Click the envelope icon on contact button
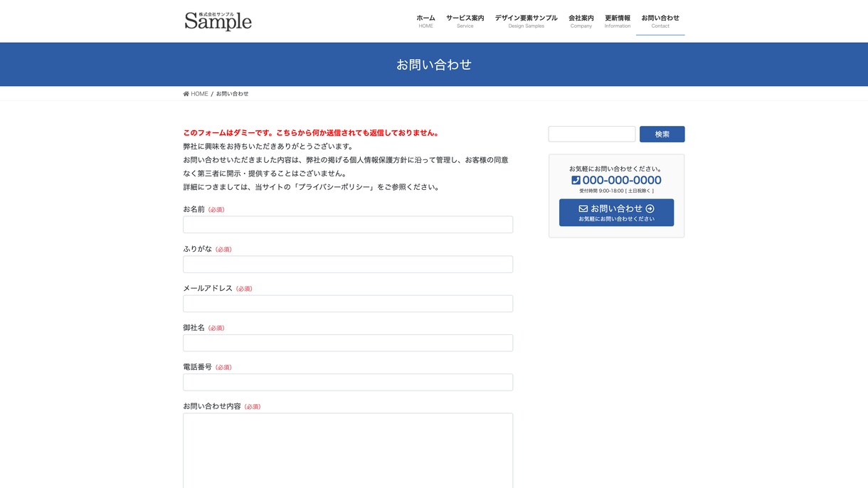Image resolution: width=868 pixels, height=488 pixels. 583,208
